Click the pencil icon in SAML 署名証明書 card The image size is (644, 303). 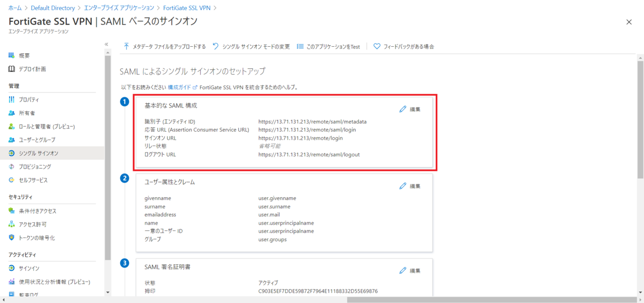[x=403, y=271]
